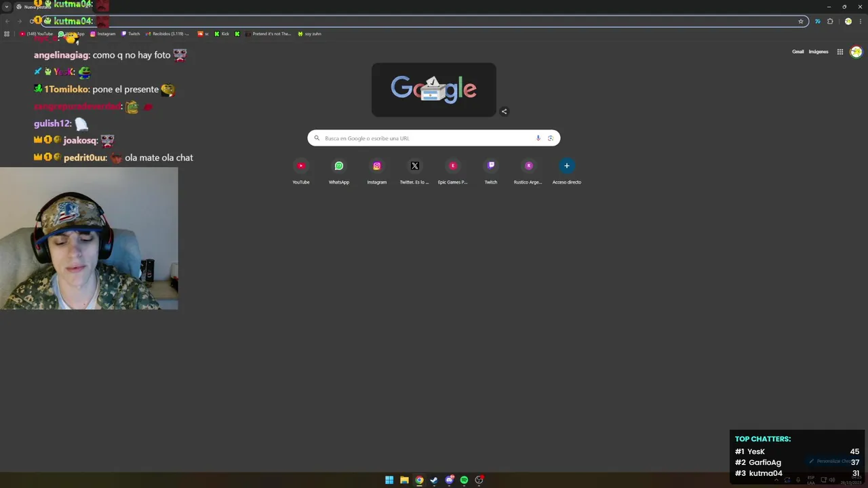Click the magnifier icon in search box
The width and height of the screenshot is (868, 488).
[317, 138]
